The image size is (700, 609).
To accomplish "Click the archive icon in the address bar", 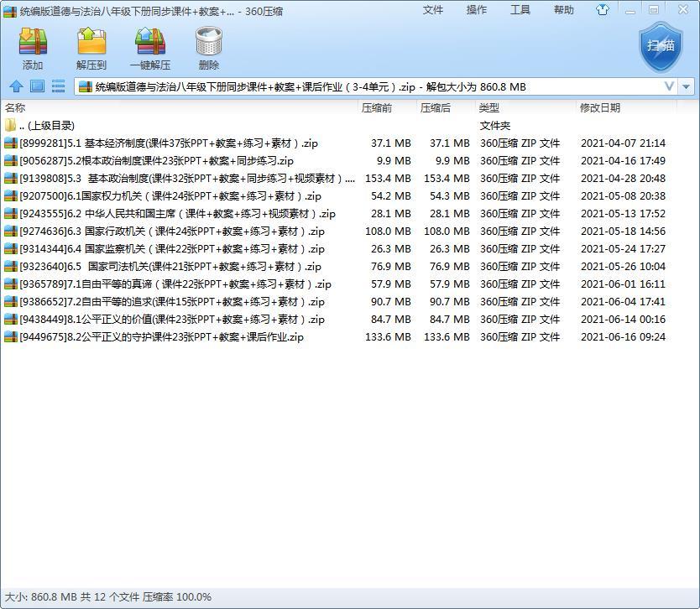I will [86, 86].
